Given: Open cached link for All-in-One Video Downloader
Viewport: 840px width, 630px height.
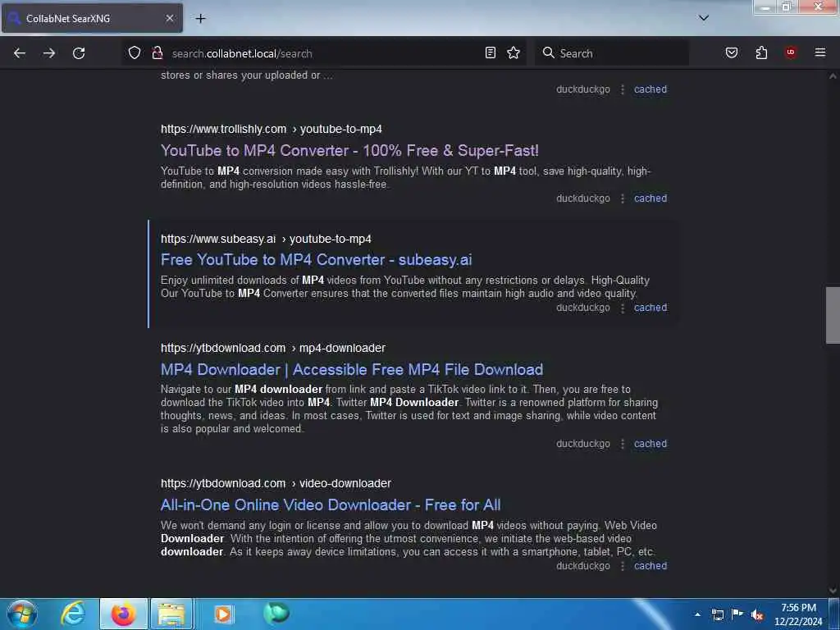Looking at the screenshot, I should click(651, 566).
